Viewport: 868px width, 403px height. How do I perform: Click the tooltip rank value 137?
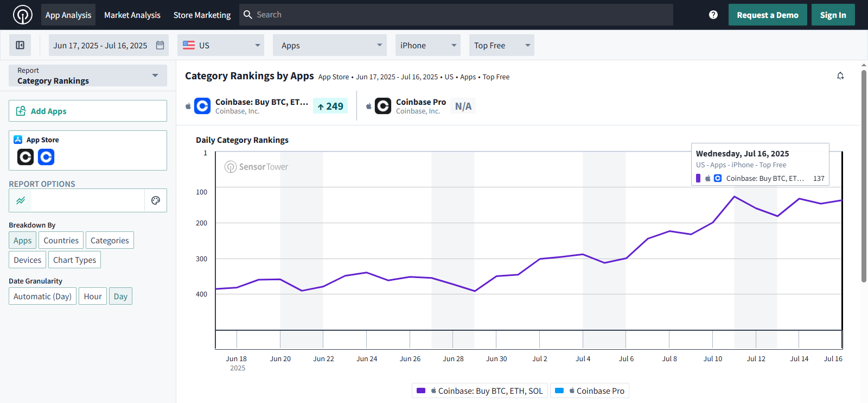[x=819, y=178]
